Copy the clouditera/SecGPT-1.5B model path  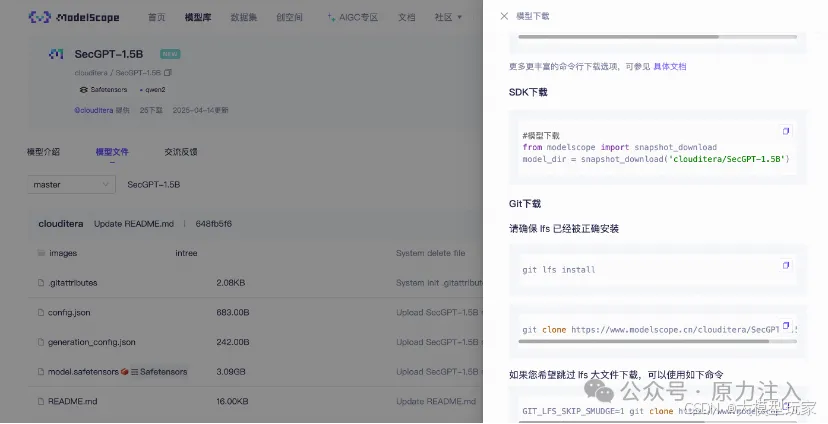(168, 72)
